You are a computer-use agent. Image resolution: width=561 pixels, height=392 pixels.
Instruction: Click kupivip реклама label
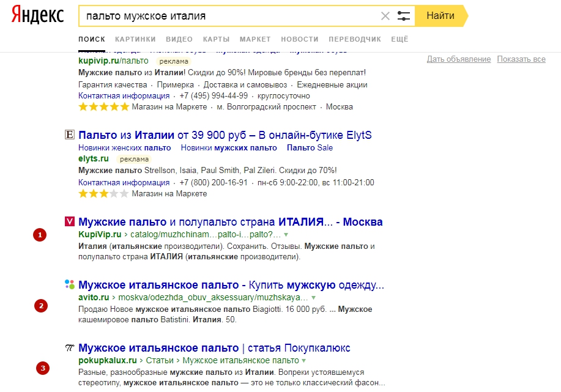(174, 61)
